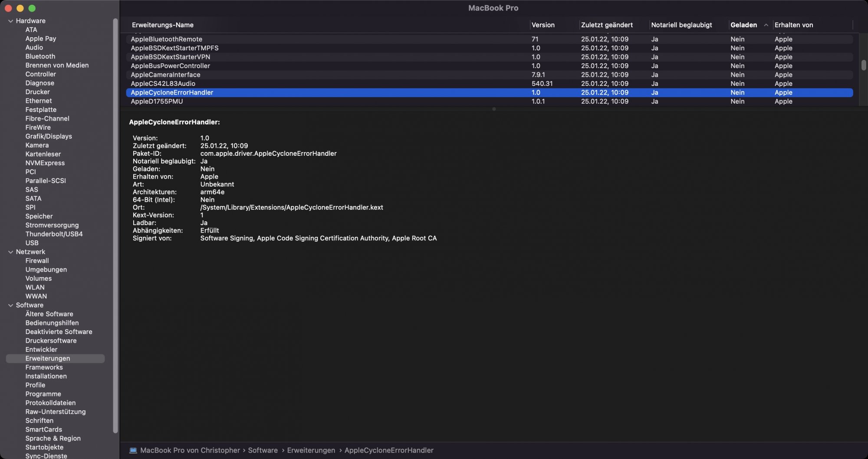Select the AppleBusPowerController extension row

(490, 66)
